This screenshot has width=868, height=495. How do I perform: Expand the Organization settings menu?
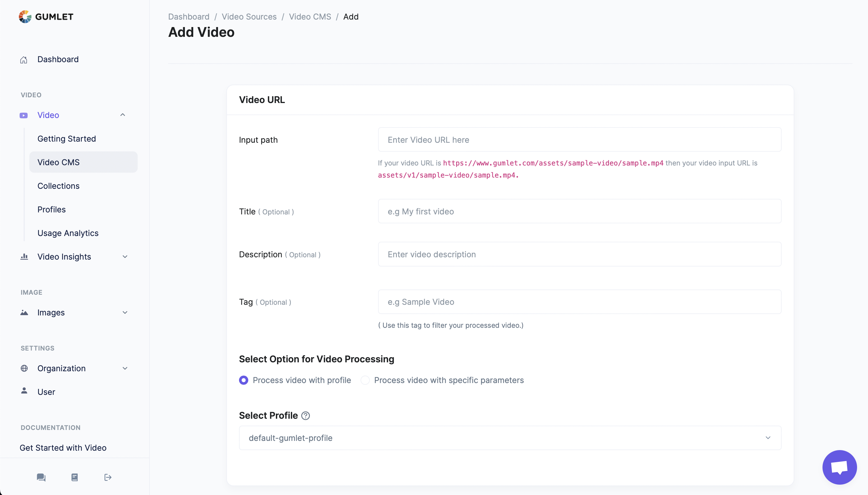click(125, 368)
